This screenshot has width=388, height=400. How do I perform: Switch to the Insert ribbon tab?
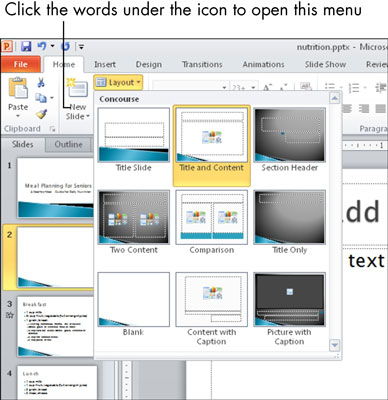tap(105, 64)
